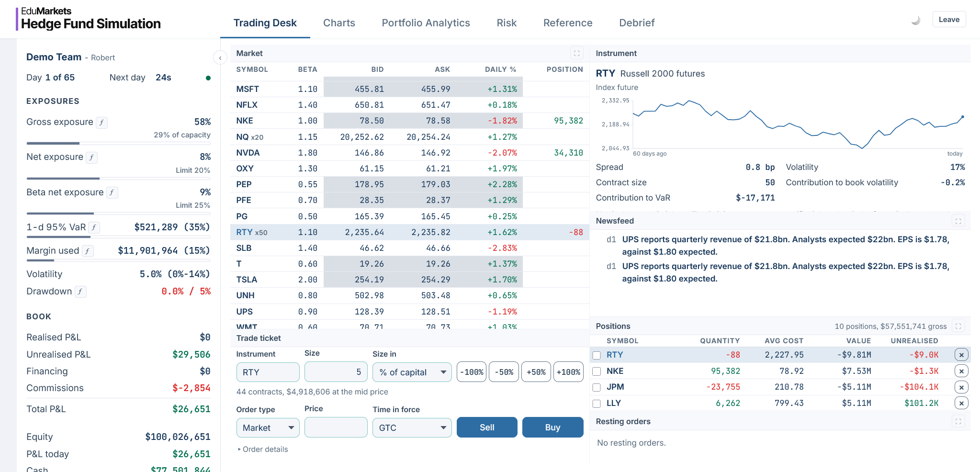Screen dimensions: 980x472
Task: Select the TSLA row in Market
Action: coord(409,280)
